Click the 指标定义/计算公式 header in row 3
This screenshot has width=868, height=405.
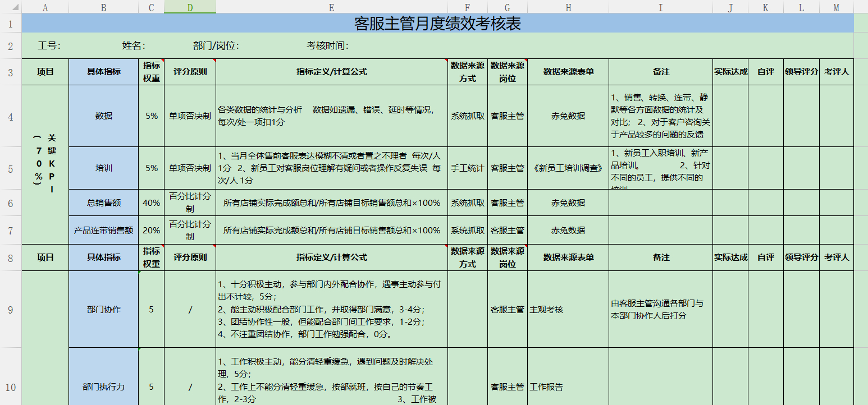[x=332, y=72]
